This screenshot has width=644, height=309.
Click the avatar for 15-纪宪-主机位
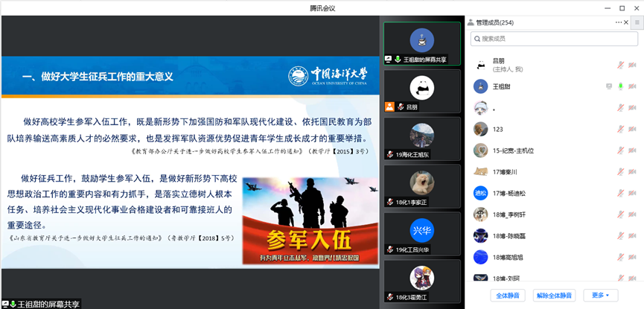480,150
